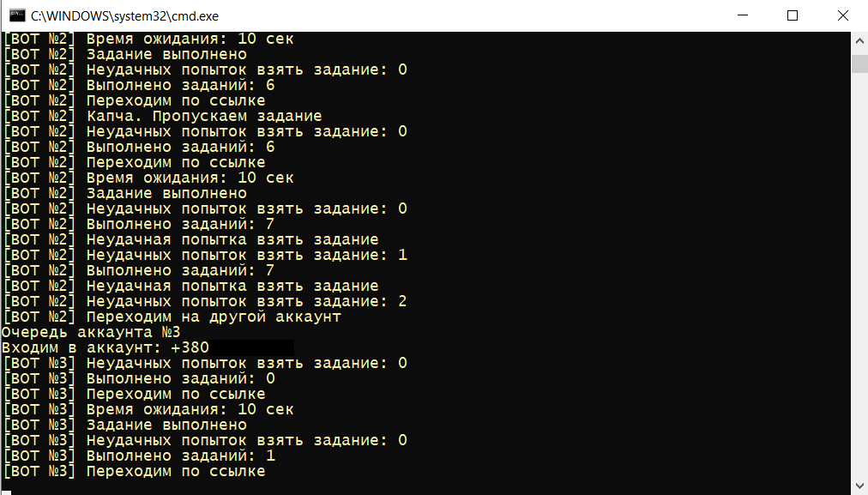The height and width of the screenshot is (495, 868).
Task: Click the 'Входим в аккаунт: +380' line
Action: click(x=105, y=347)
